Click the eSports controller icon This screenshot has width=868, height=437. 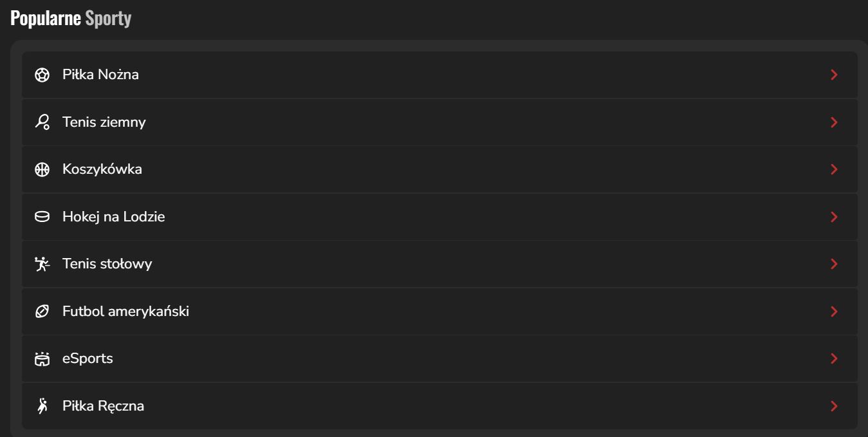(x=42, y=359)
